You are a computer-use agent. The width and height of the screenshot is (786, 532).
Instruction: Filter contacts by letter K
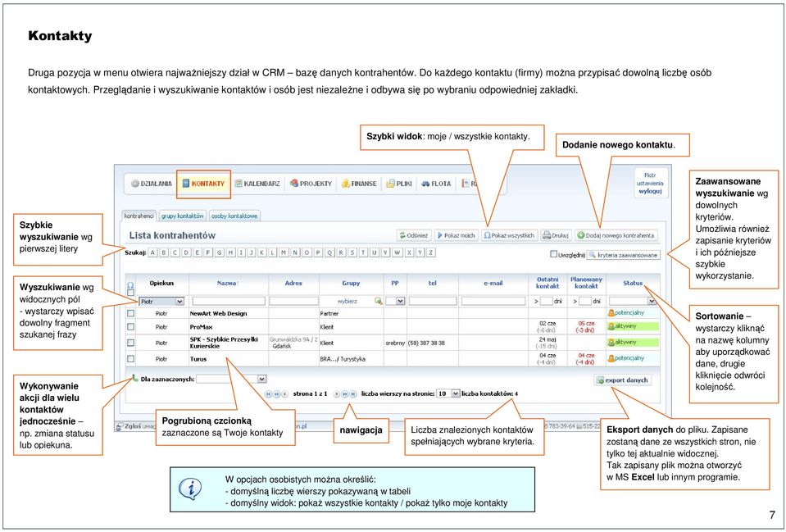262,252
